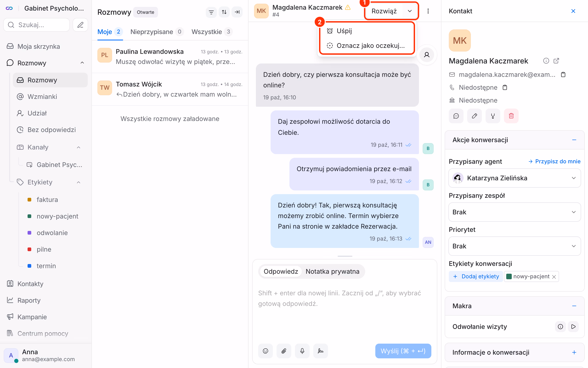Collapse the Kanały sidebar group
The width and height of the screenshot is (588, 368).
point(79,147)
